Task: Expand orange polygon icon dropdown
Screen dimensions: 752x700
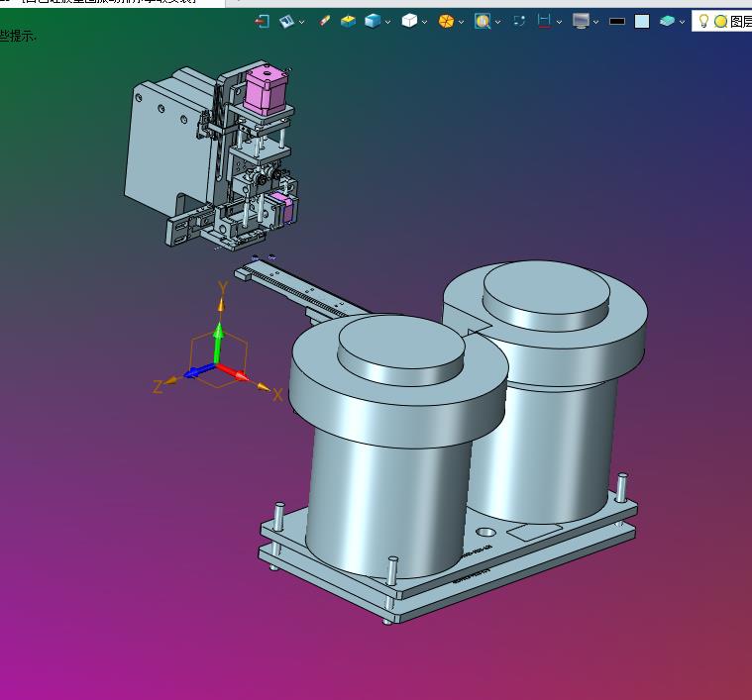Action: pyautogui.click(x=461, y=22)
